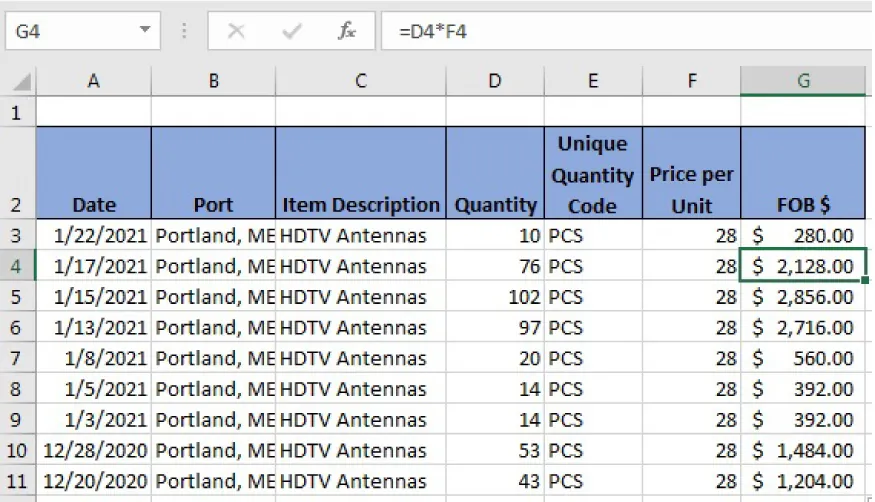875x502 pixels.
Task: Click the Cancel (X) formula bar icon
Action: click(x=236, y=31)
